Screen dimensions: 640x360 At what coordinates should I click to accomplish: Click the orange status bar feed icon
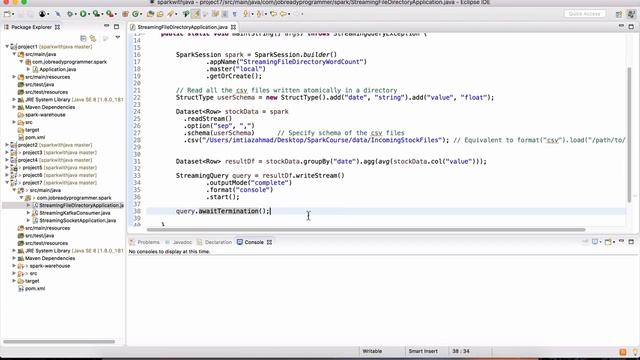623,352
